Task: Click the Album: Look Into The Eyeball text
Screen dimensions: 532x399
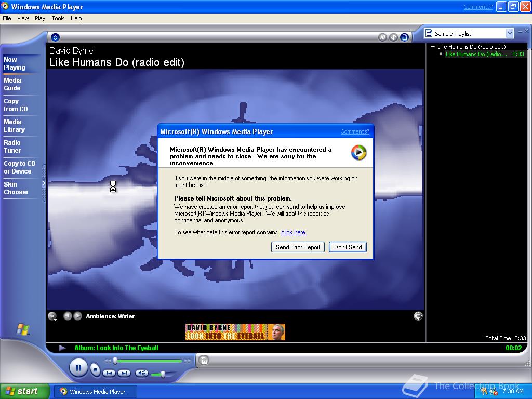Action: (x=116, y=348)
